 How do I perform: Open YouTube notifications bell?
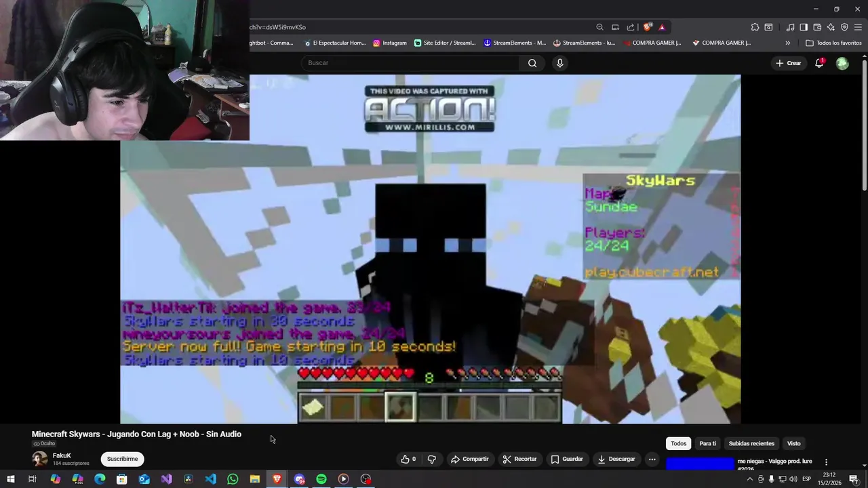tap(819, 63)
